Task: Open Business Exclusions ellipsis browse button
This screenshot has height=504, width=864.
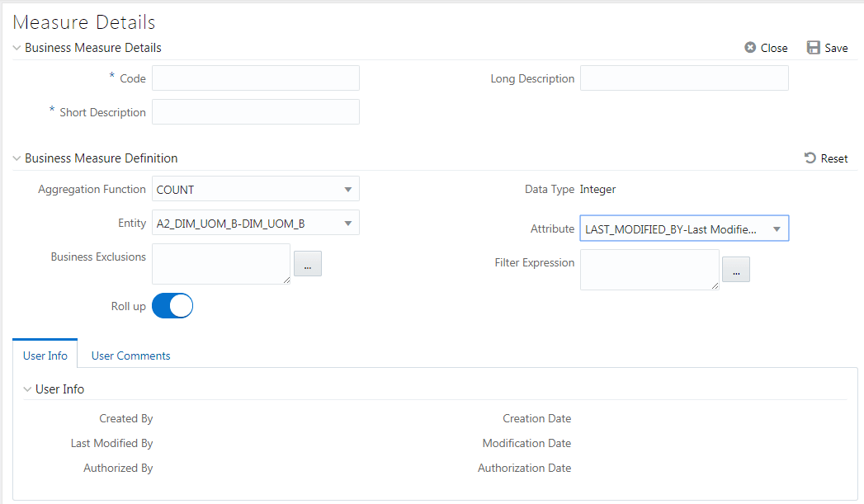Action: pyautogui.click(x=308, y=263)
